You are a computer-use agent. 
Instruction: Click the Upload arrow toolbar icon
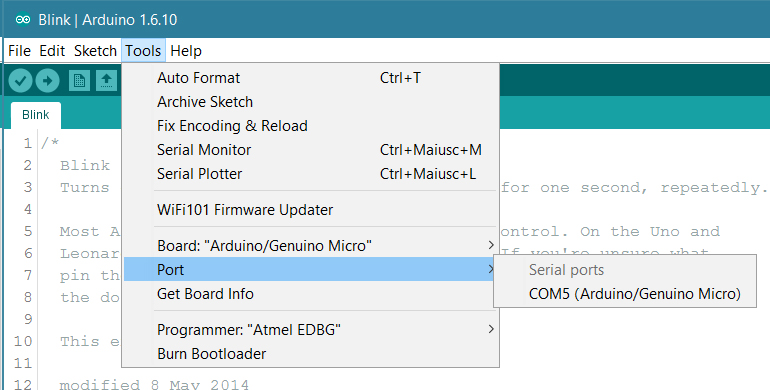tap(48, 81)
